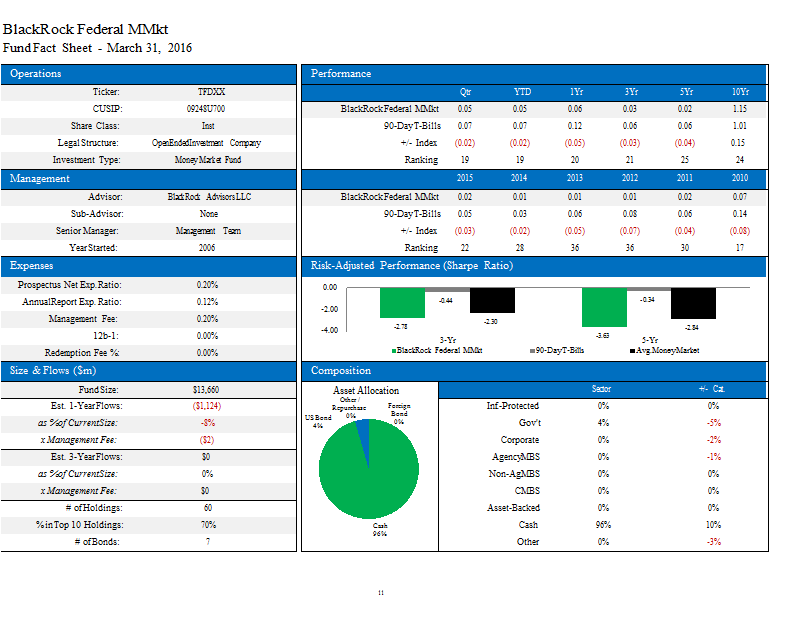Click the 2012 +/- Index value (0.07)

(x=630, y=231)
